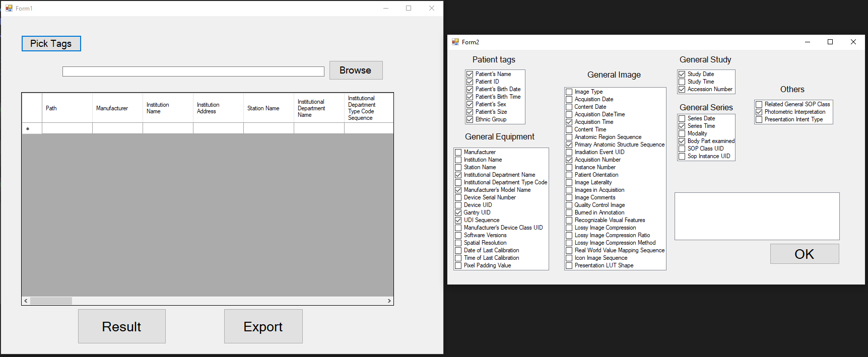Check the Manufacturer checkbox in General Equipment
868x357 pixels.
[458, 152]
